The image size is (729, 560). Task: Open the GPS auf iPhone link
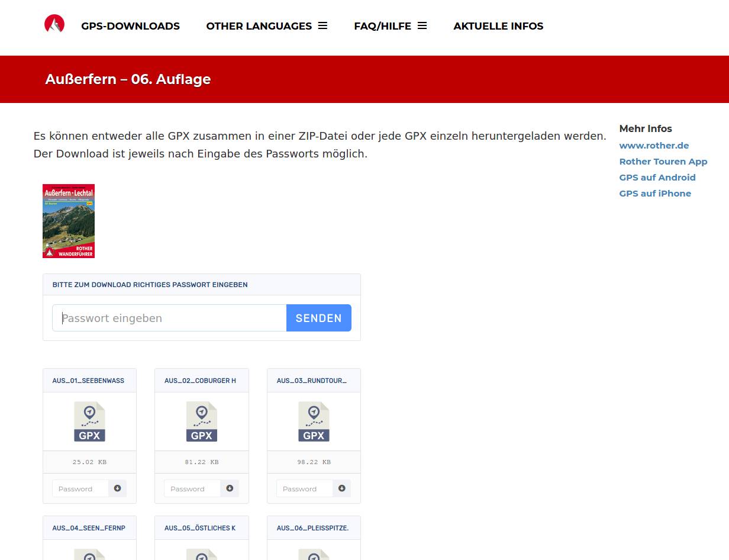click(655, 193)
